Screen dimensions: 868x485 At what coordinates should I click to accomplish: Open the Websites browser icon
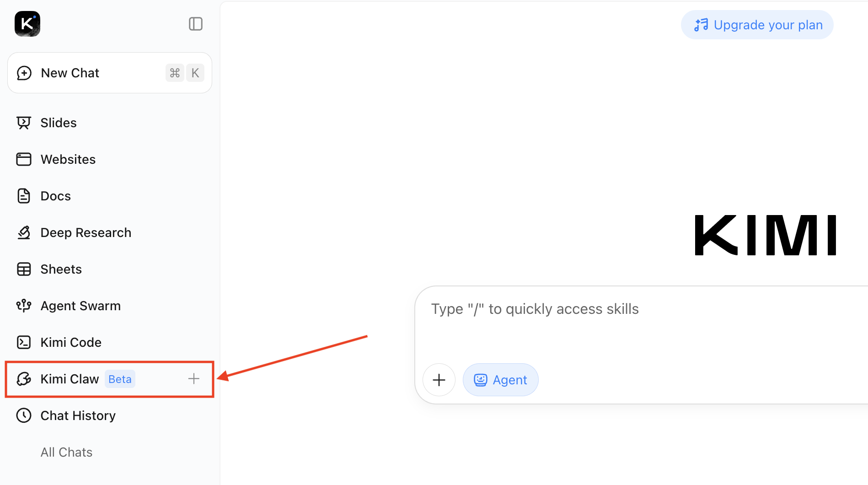pyautogui.click(x=24, y=159)
